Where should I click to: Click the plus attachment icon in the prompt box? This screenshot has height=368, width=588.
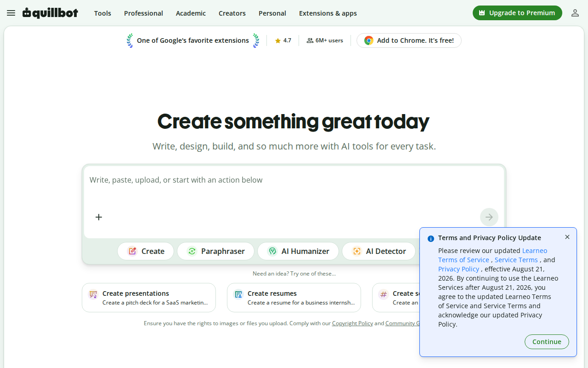99,217
